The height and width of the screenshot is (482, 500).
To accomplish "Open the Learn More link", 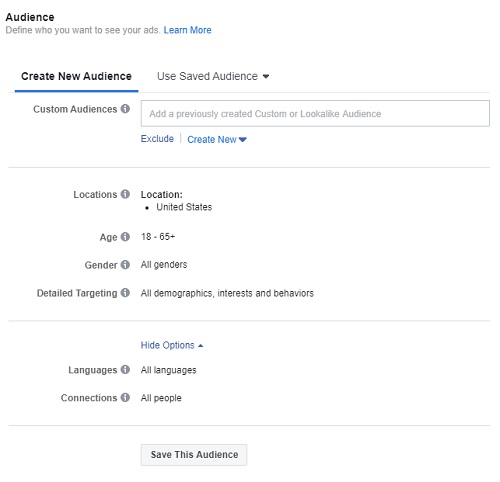I will (187, 30).
